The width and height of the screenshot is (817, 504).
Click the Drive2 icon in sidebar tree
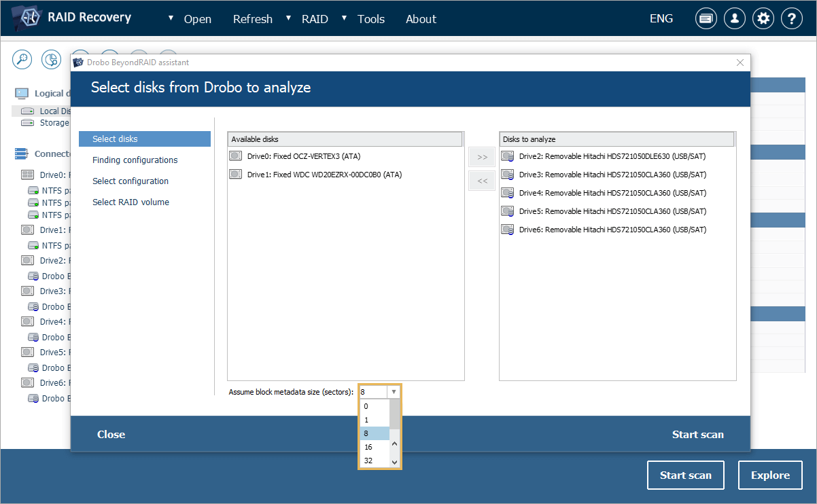pos(28,261)
